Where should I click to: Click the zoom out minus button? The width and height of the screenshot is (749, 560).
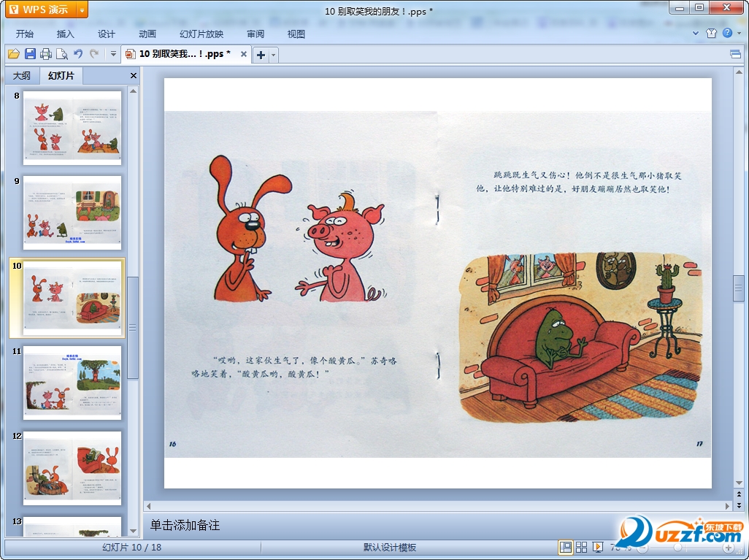643,548
